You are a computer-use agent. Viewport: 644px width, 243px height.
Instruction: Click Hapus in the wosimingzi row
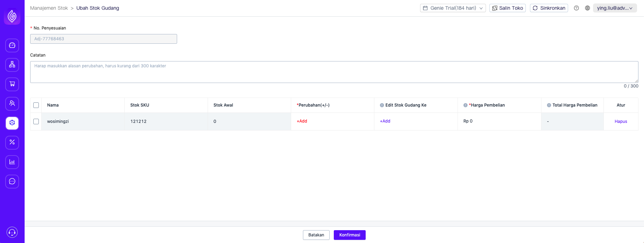[x=621, y=121]
